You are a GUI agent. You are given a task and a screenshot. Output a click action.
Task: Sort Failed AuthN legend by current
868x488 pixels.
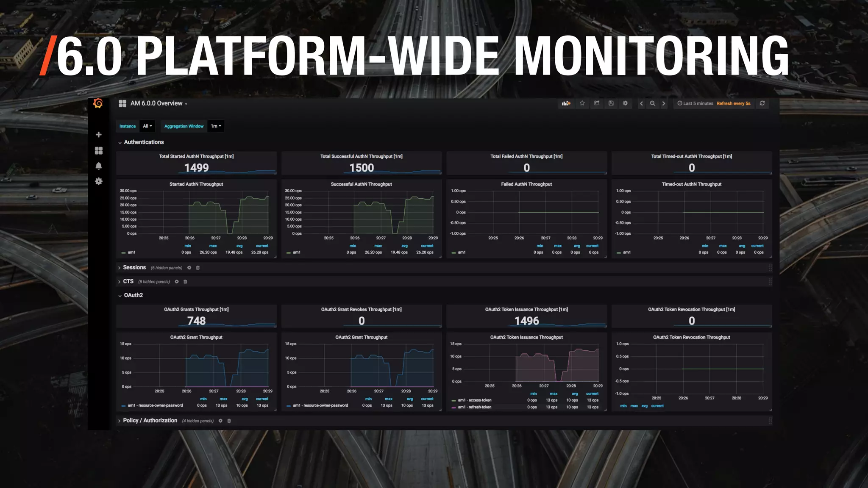click(x=592, y=246)
